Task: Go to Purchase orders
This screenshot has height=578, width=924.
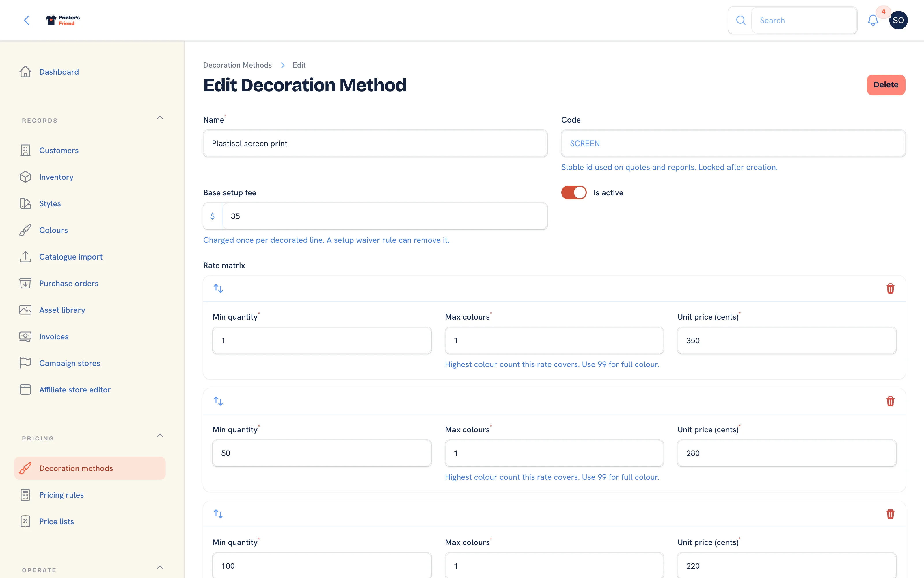Action: (x=90, y=283)
